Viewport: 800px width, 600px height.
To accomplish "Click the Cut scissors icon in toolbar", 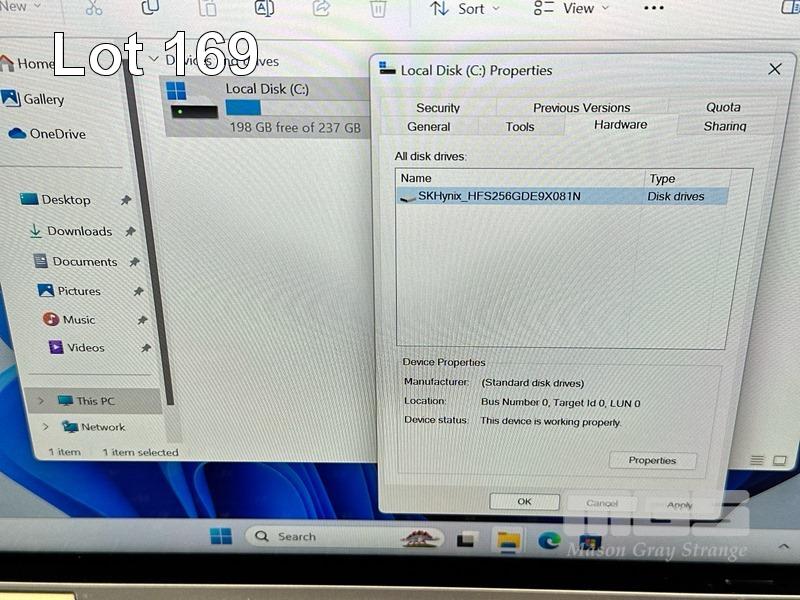I will (93, 8).
